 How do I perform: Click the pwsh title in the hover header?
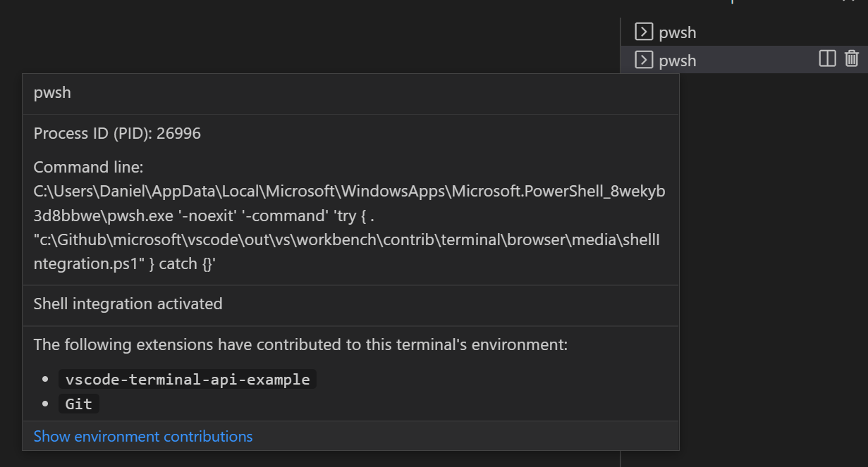(x=51, y=92)
